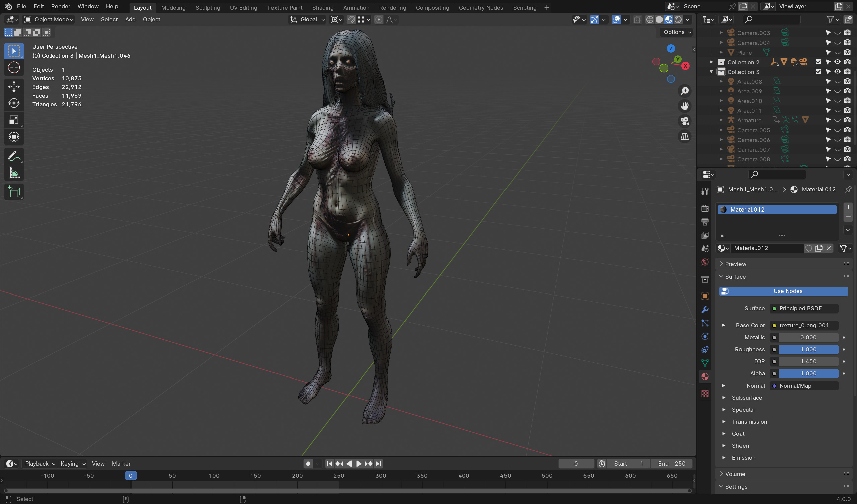Open timeline Marker menu
Image resolution: width=857 pixels, height=504 pixels.
click(121, 464)
